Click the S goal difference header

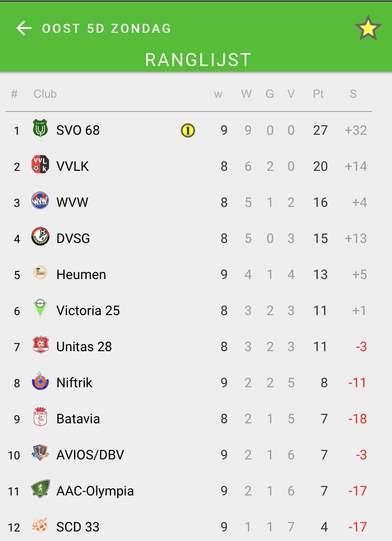coord(353,94)
